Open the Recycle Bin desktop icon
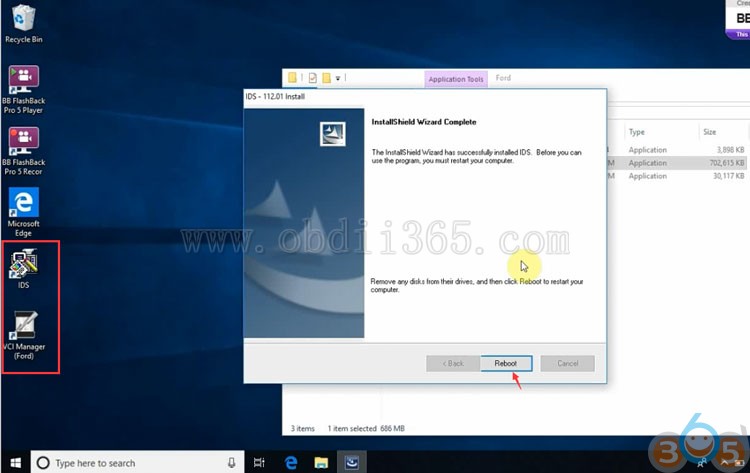 pos(23,24)
